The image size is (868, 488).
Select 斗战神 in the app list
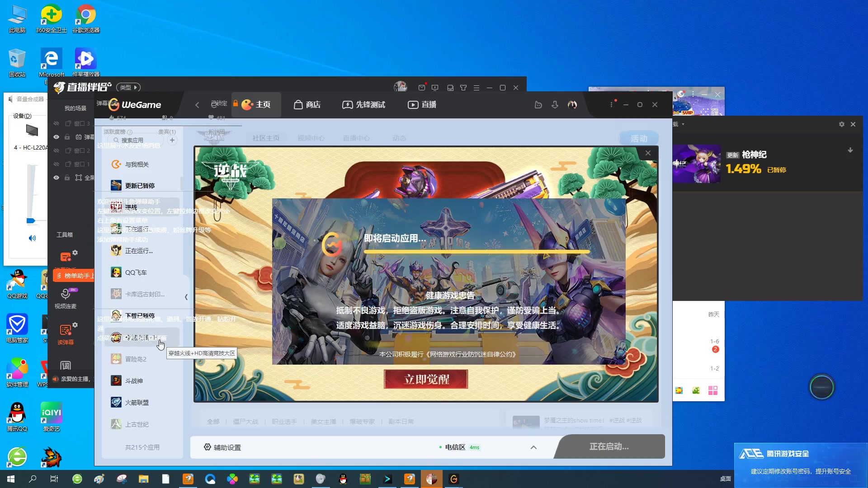142,381
